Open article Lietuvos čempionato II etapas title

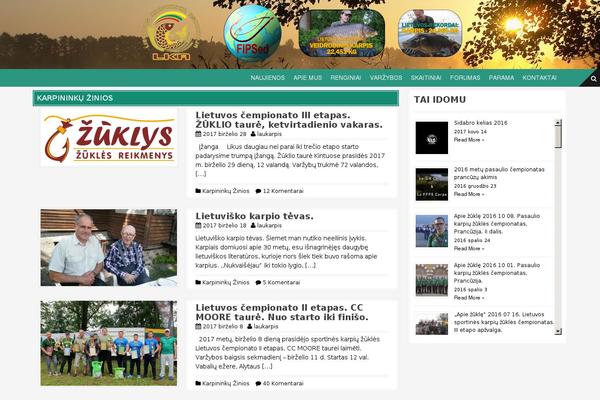click(282, 312)
